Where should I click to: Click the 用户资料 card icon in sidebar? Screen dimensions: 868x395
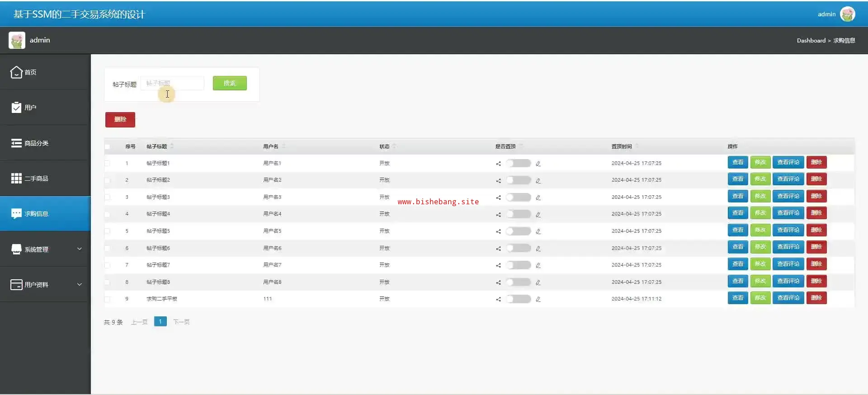pos(16,285)
